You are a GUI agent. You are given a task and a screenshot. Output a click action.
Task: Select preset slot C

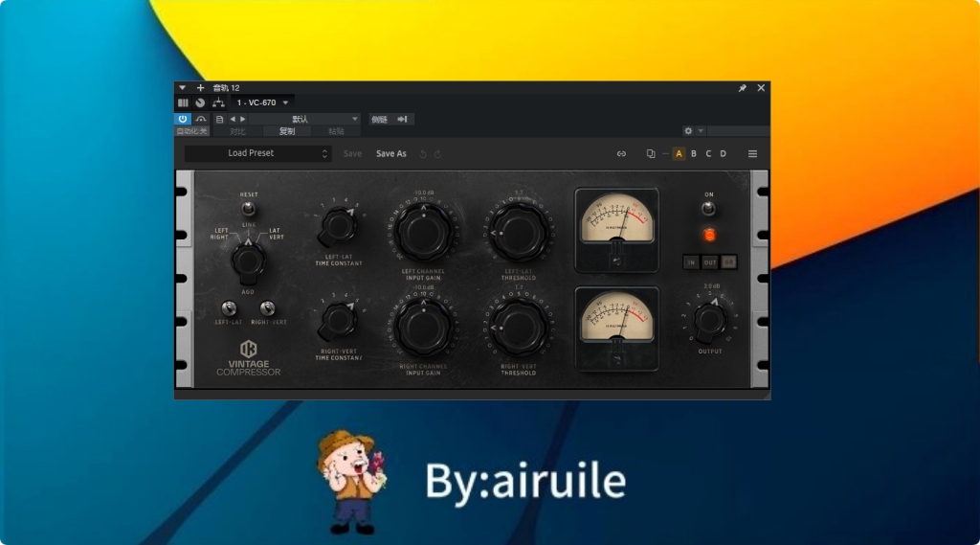tap(708, 154)
